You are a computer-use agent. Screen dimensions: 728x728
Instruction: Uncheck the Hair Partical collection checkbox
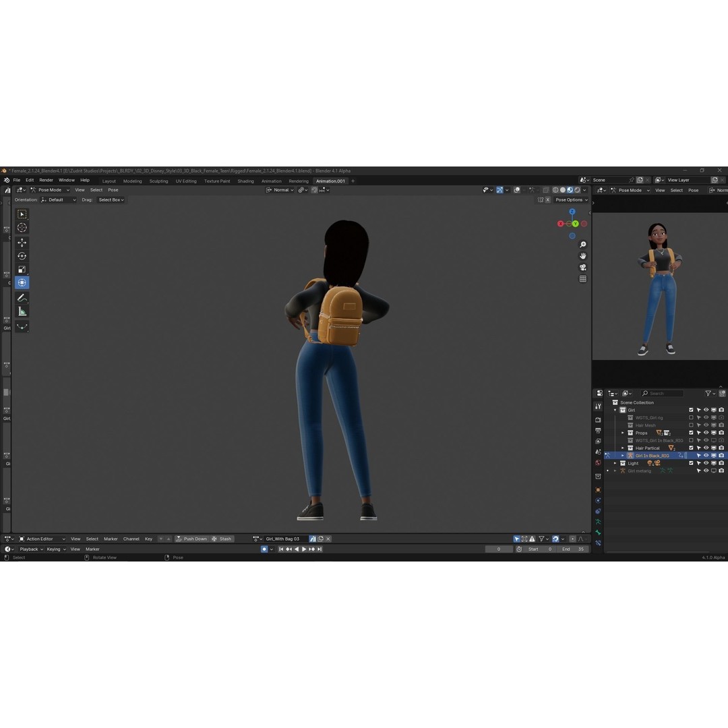[x=691, y=448]
